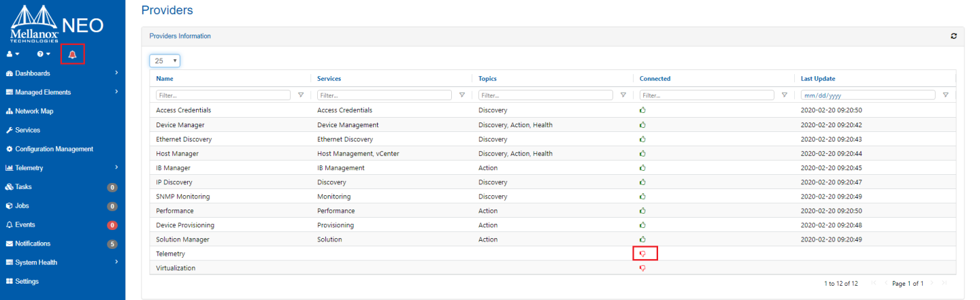This screenshot has width=980, height=300.
Task: Open the help question mark menu
Action: coord(44,54)
